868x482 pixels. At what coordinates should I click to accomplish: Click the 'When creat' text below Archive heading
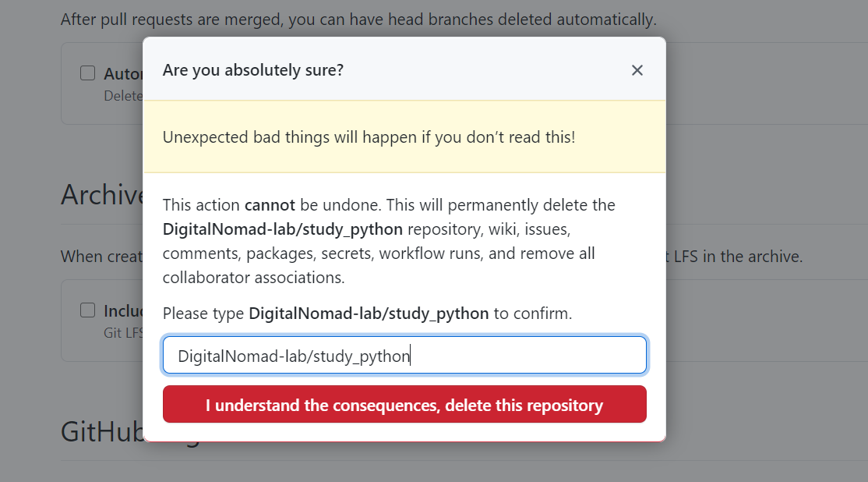coord(101,256)
